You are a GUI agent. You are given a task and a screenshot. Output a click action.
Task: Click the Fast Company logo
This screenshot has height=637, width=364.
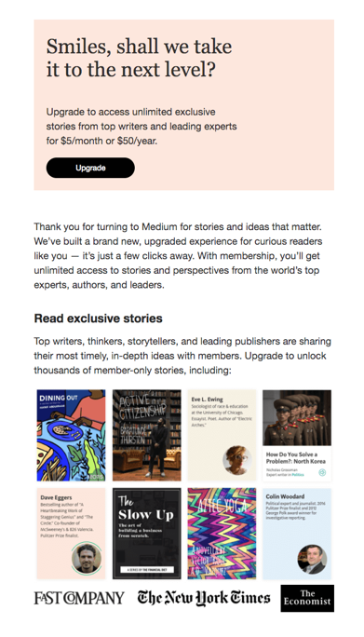click(x=79, y=598)
